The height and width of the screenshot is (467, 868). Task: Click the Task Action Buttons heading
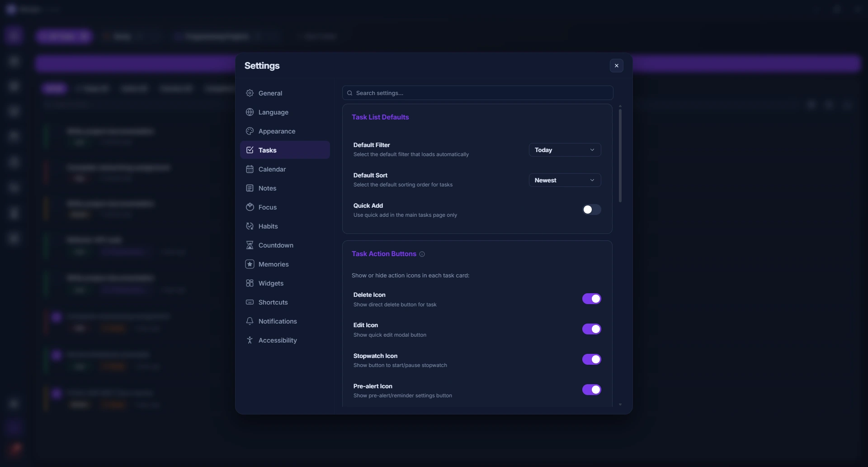pyautogui.click(x=384, y=254)
